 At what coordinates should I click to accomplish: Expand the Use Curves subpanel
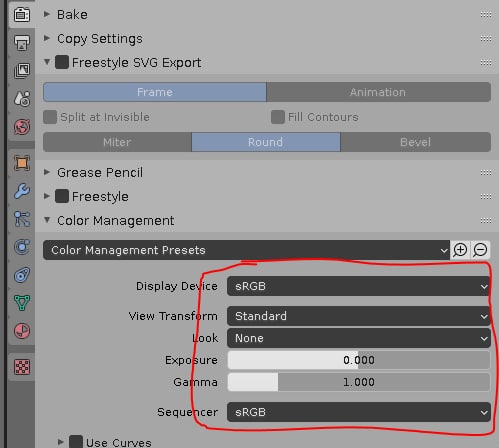click(x=60, y=442)
